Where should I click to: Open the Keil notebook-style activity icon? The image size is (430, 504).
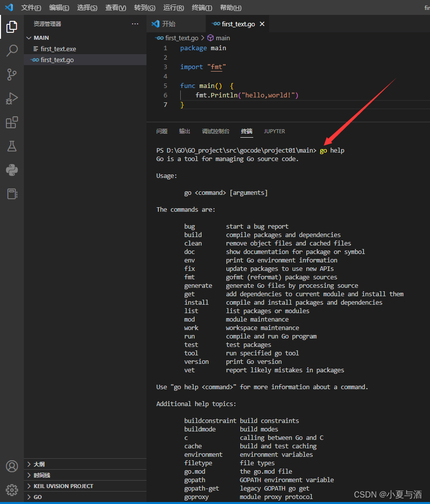point(12,194)
